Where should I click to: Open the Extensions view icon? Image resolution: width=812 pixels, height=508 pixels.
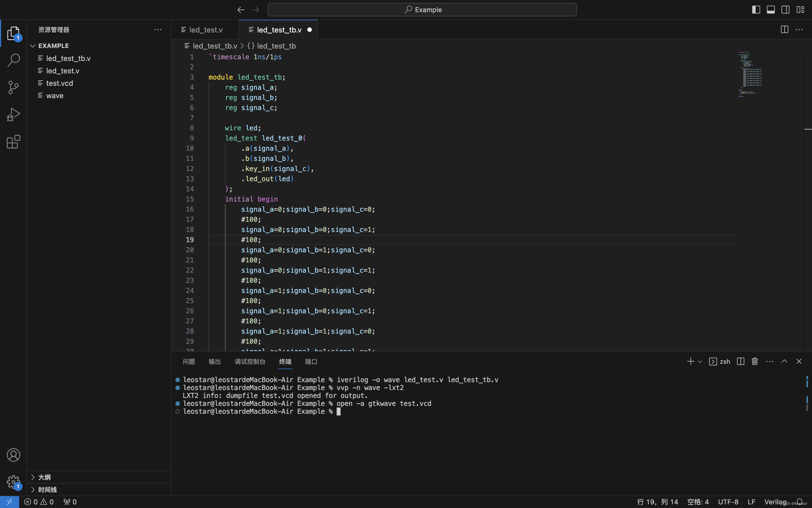pyautogui.click(x=14, y=142)
